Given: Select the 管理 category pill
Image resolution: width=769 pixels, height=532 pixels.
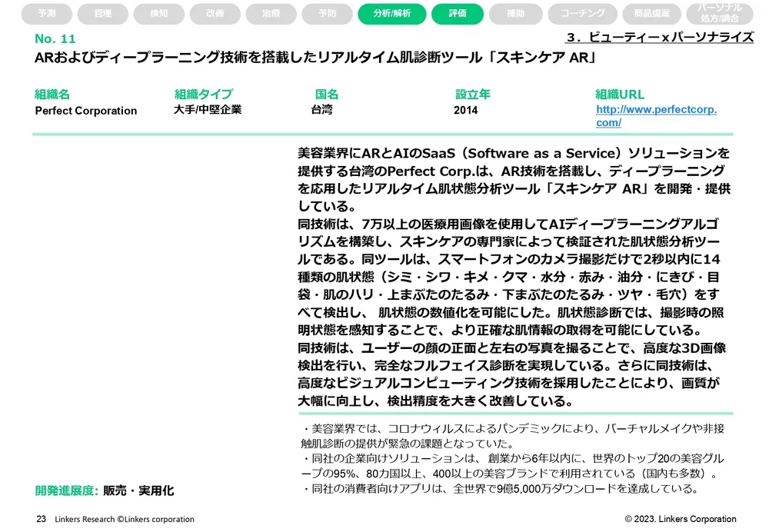Looking at the screenshot, I should 102,13.
